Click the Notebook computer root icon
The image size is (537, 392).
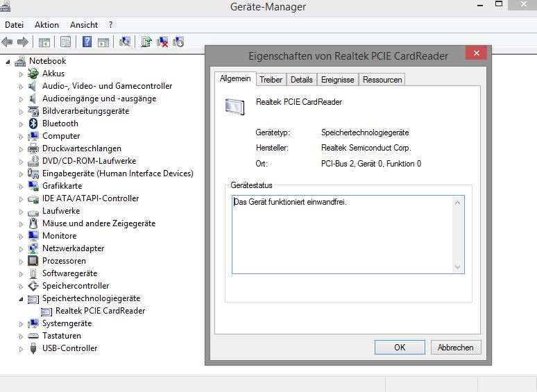click(20, 61)
